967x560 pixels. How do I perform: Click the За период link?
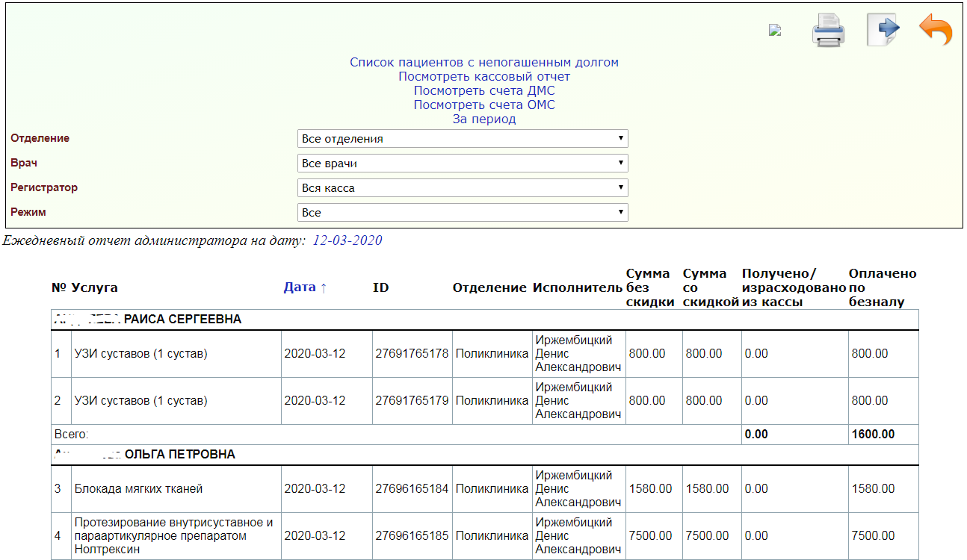483,119
